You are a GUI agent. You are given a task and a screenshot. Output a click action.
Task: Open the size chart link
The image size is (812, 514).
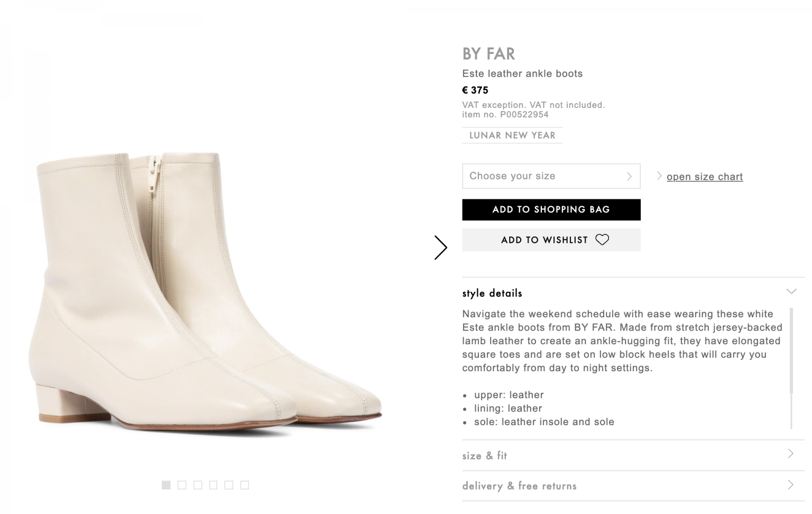(x=704, y=177)
